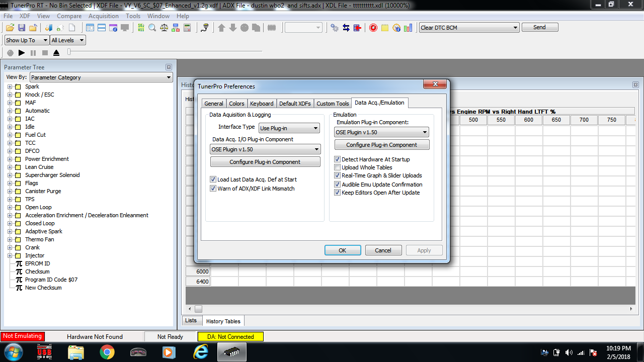Click the Send button

coord(540,27)
